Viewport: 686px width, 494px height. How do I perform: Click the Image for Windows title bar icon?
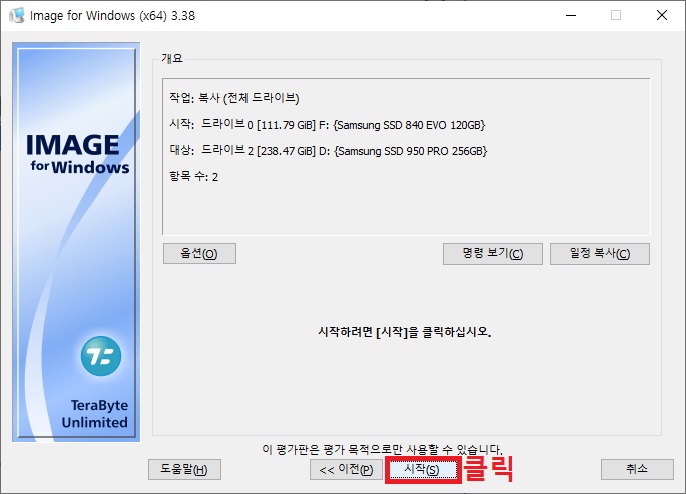[17, 16]
